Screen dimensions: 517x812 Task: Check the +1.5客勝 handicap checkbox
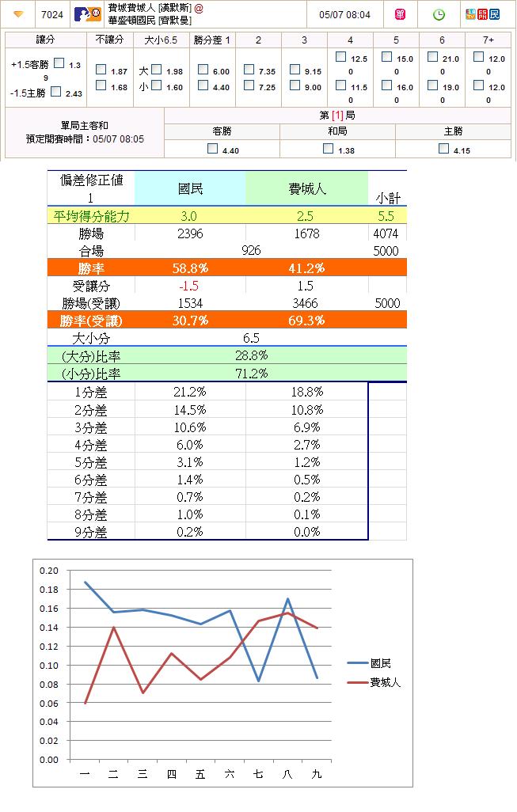pyautogui.click(x=59, y=63)
